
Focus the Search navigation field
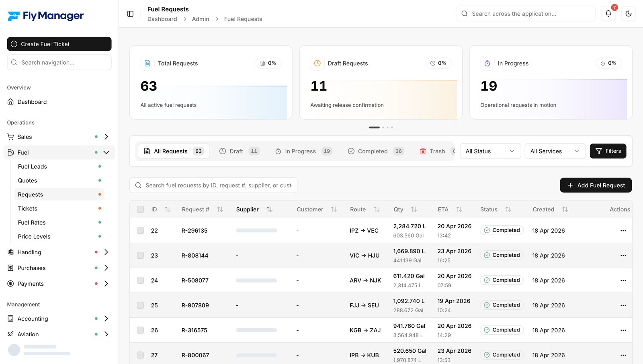(x=59, y=62)
